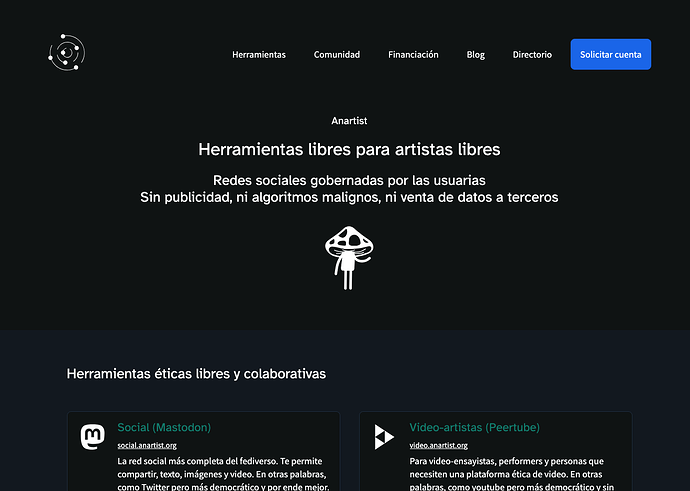Click the Herramientas éticas libres y colaborativas heading

(x=196, y=373)
